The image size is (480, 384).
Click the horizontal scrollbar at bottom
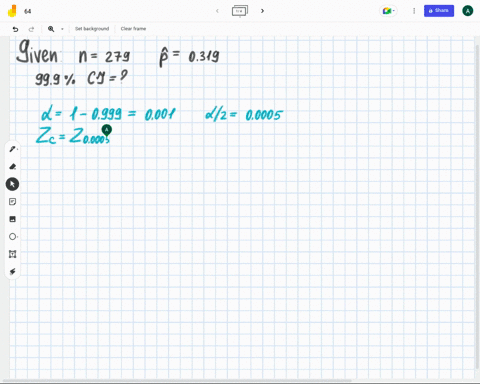(177, 381)
